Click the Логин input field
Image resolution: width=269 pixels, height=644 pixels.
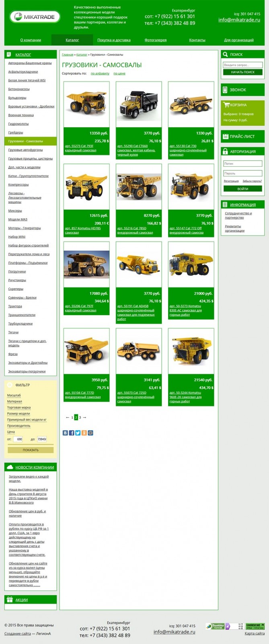243,163
